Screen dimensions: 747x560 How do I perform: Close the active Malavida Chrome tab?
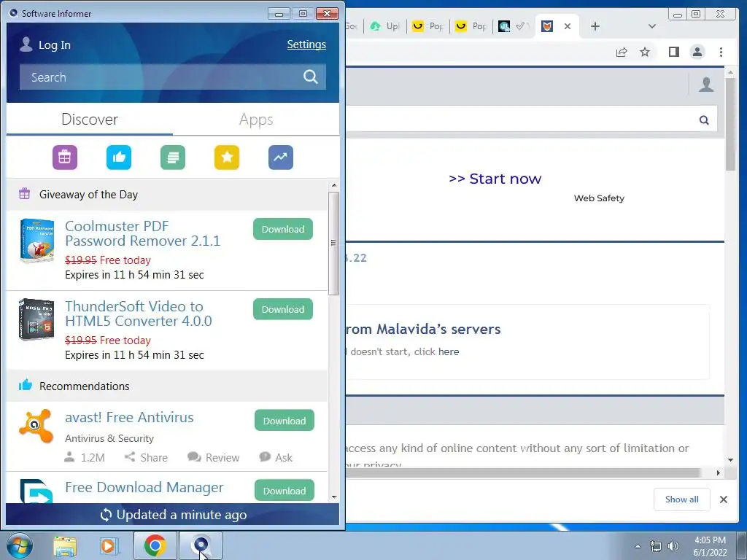pos(568,26)
